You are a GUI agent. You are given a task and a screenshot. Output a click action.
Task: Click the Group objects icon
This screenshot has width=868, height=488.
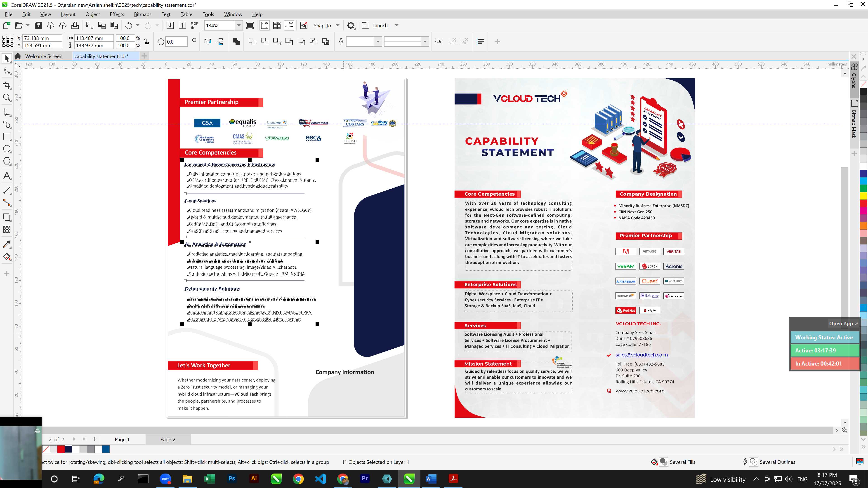pos(439,42)
